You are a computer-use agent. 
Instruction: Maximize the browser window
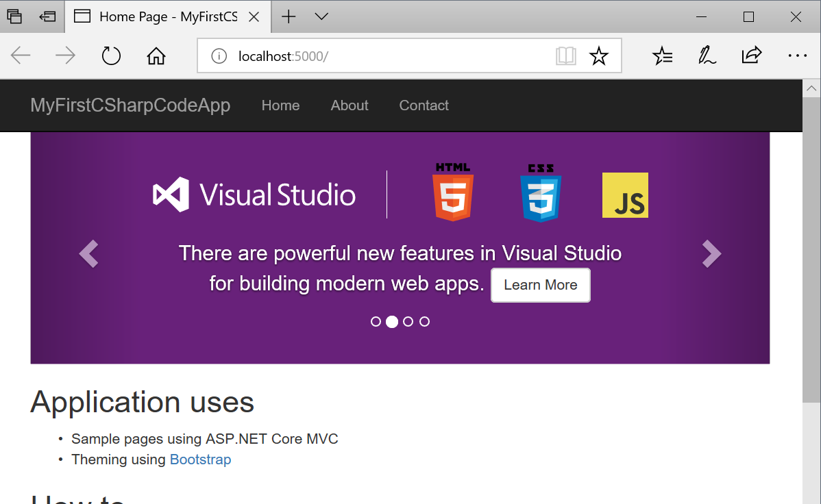[749, 16]
